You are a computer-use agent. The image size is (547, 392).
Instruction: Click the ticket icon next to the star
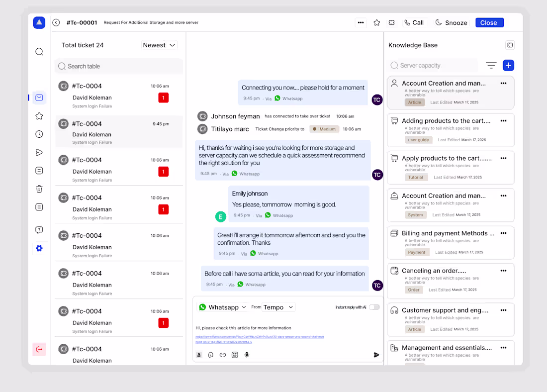pos(392,23)
